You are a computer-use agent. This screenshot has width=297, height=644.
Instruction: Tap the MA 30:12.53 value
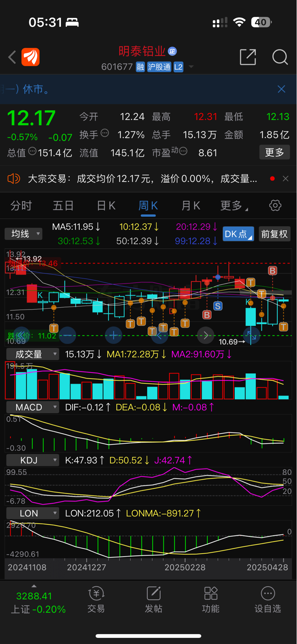(79, 241)
